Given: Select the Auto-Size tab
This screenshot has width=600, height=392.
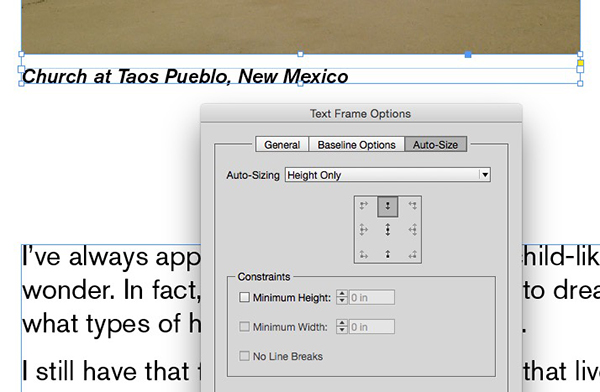Looking at the screenshot, I should [x=435, y=145].
